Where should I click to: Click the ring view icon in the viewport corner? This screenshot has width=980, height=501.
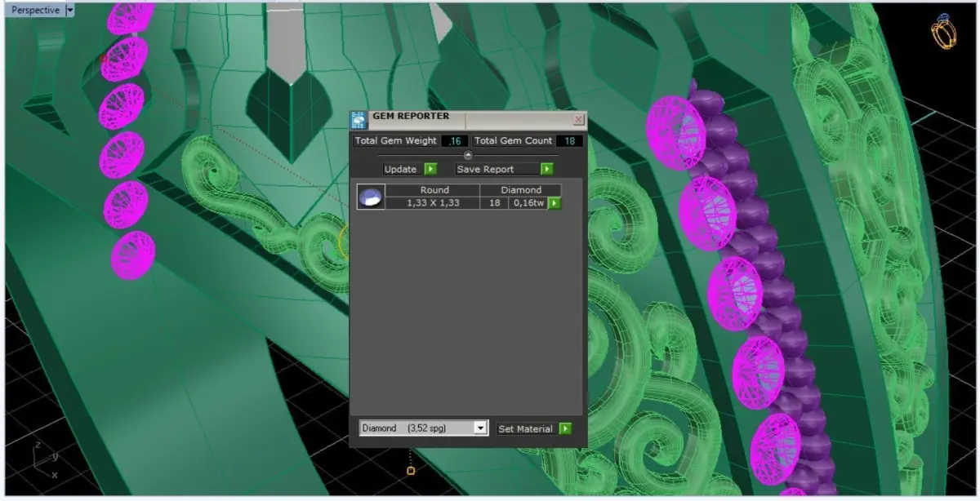pyautogui.click(x=945, y=32)
